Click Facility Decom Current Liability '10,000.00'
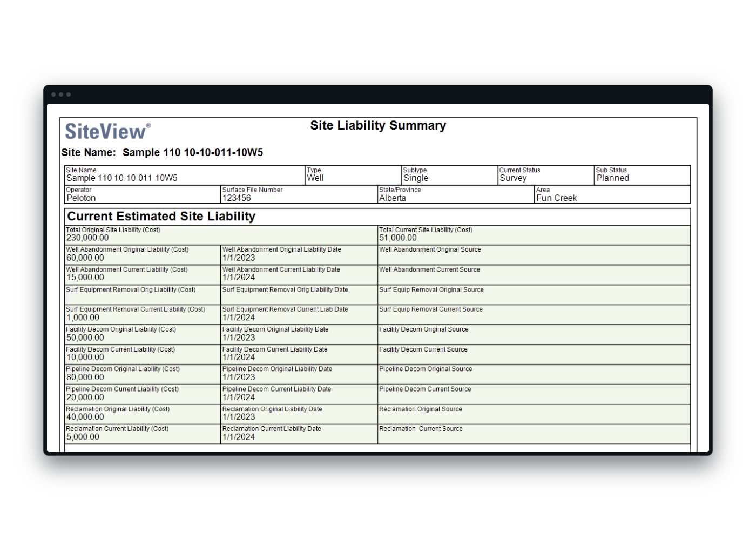 coord(85,357)
